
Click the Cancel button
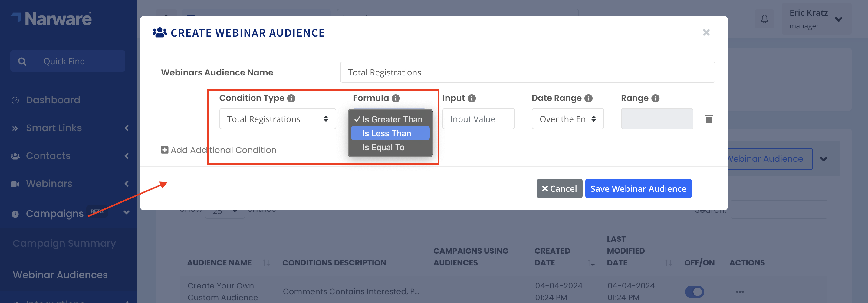tap(559, 188)
